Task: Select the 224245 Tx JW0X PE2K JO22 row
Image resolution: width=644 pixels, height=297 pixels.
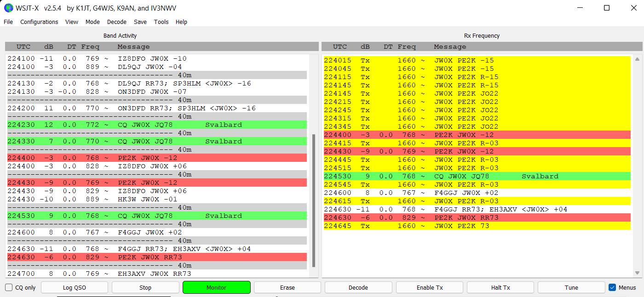Action: (x=477, y=110)
